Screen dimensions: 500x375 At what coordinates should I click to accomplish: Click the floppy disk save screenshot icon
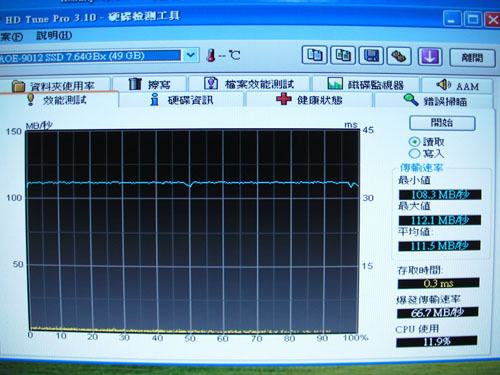coord(371,56)
